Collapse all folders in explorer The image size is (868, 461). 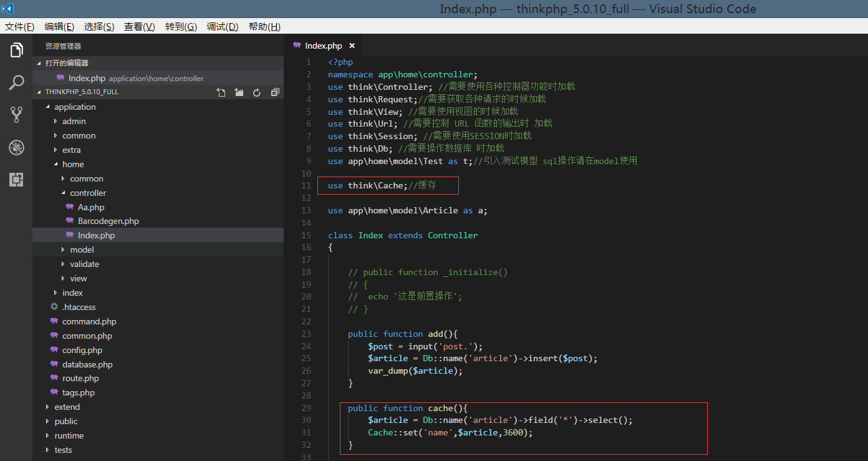coord(274,92)
